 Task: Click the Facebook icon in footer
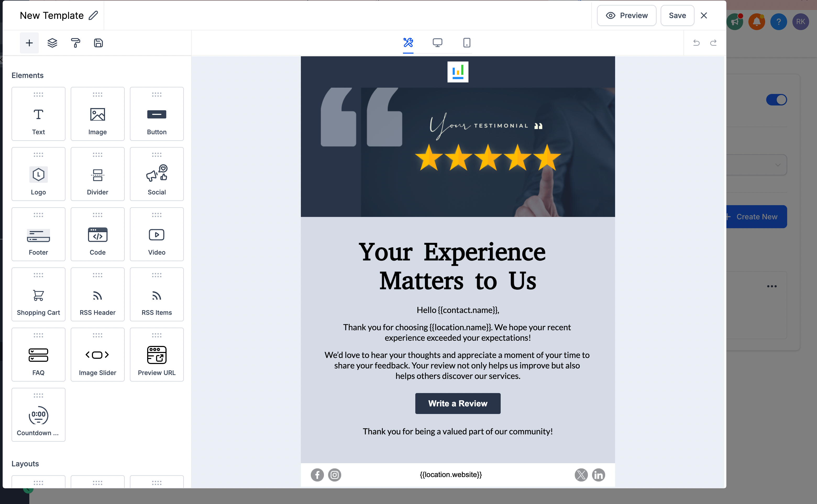(317, 475)
